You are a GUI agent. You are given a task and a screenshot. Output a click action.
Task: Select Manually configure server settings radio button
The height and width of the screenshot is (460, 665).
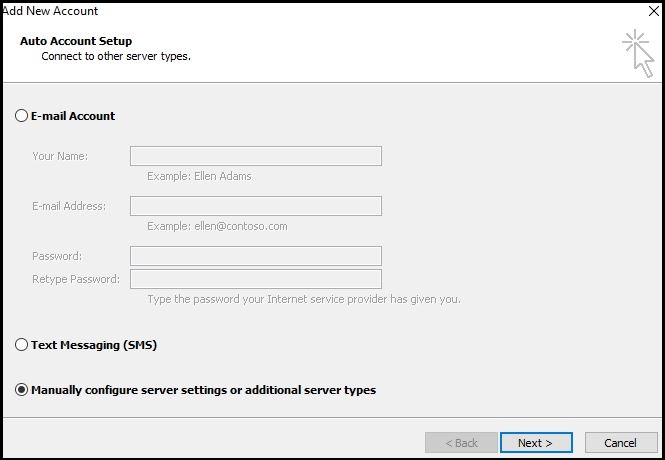click(x=21, y=390)
